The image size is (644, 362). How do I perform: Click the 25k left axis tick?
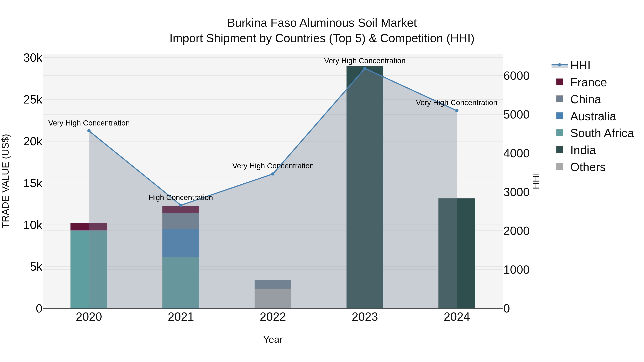click(x=33, y=100)
